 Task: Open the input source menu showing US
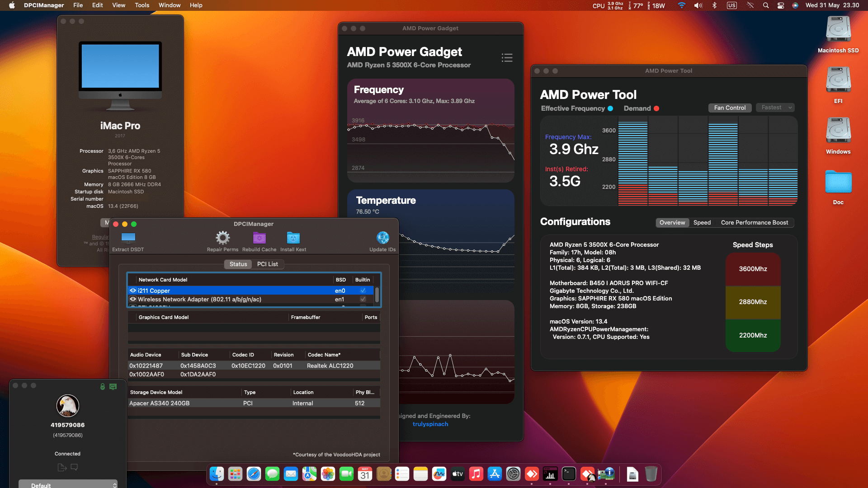tap(731, 5)
